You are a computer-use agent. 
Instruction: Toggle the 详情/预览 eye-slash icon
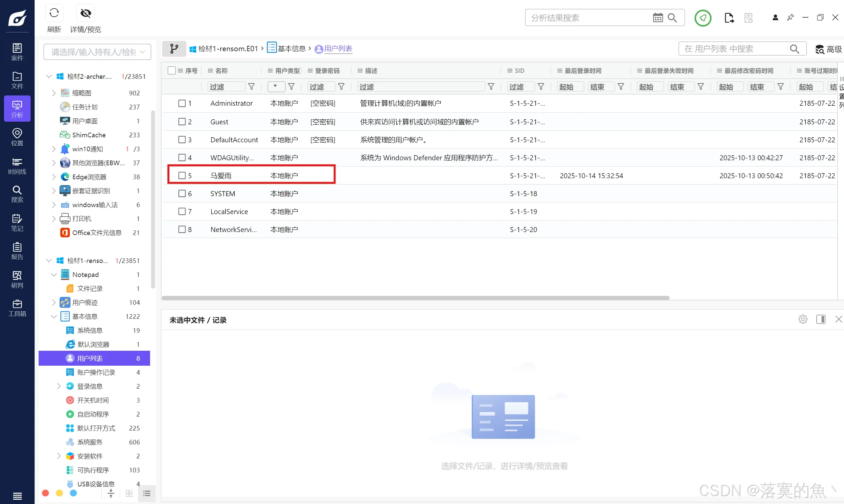coord(86,13)
